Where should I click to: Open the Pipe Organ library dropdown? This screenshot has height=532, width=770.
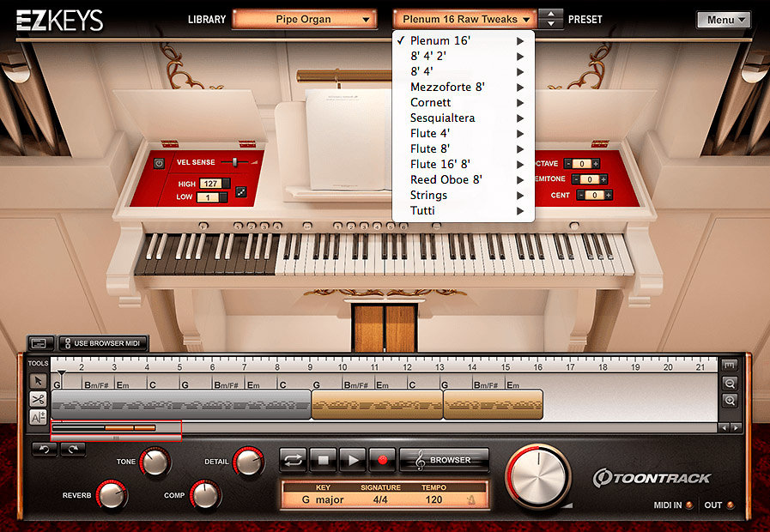305,19
